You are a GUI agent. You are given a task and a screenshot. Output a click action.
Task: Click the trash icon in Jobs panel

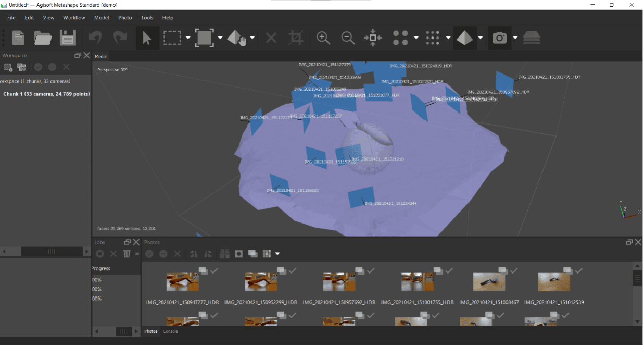pos(127,254)
